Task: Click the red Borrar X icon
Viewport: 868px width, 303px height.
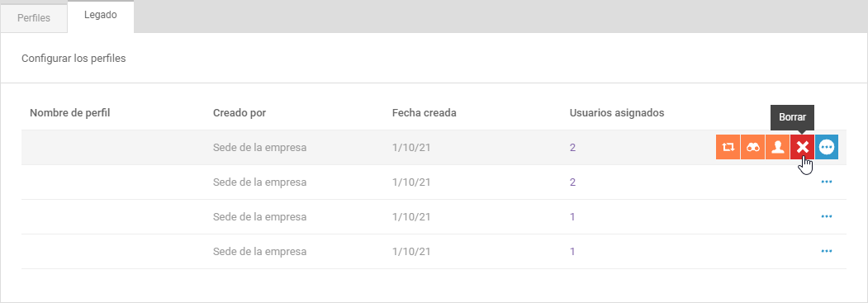Action: point(803,147)
